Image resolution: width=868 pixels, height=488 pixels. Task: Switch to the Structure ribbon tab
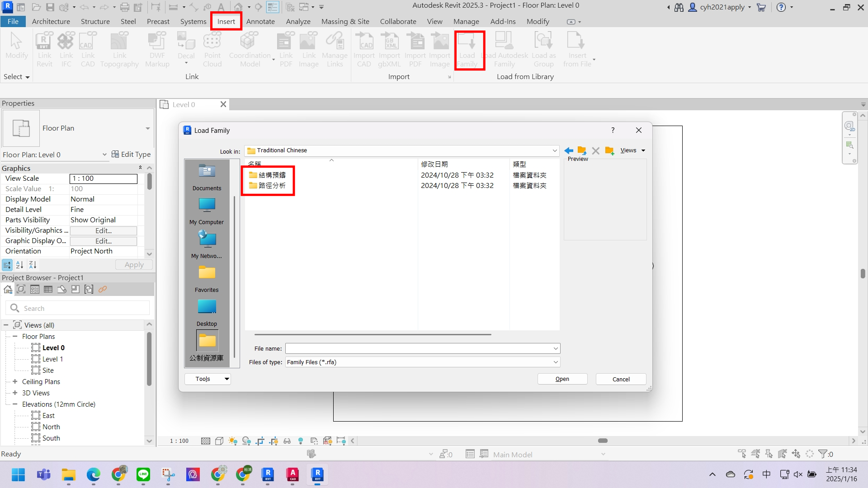[95, 21]
